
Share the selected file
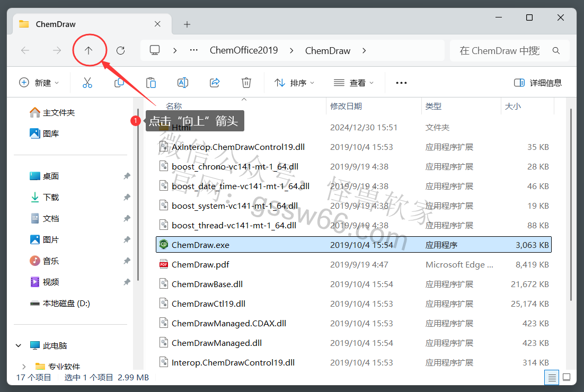pos(215,83)
